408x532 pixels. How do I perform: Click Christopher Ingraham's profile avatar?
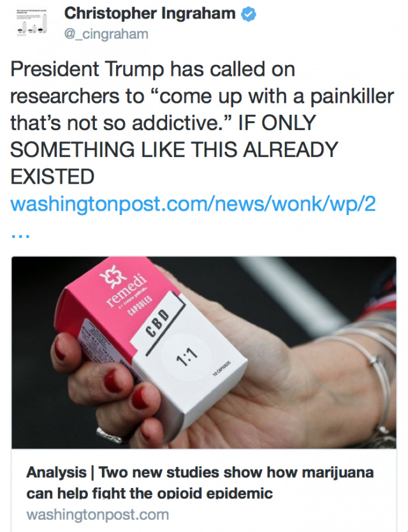click(x=33, y=22)
